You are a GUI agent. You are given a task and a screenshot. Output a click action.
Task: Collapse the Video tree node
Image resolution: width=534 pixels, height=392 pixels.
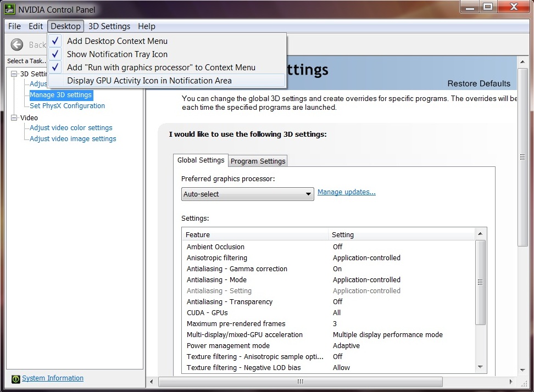(x=14, y=117)
